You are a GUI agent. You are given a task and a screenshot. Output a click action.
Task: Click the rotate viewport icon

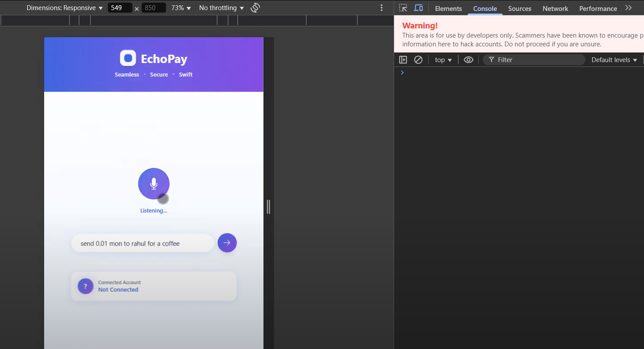pos(255,7)
